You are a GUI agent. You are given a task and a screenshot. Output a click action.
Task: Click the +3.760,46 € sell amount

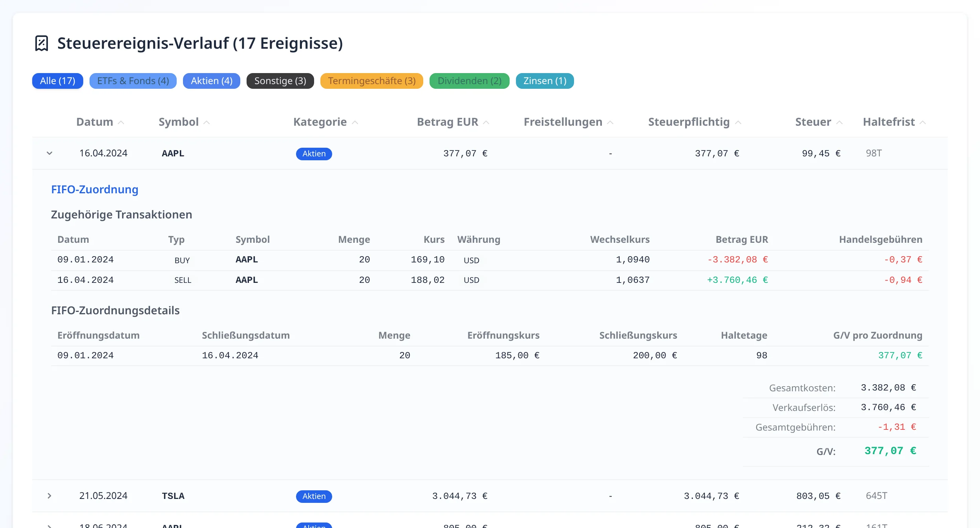click(x=738, y=280)
